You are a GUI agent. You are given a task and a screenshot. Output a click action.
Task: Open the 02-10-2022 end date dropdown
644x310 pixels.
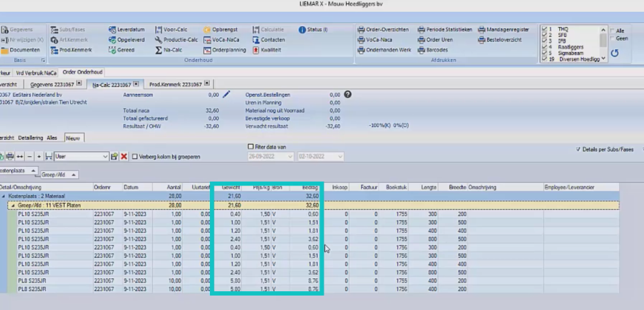click(x=341, y=157)
